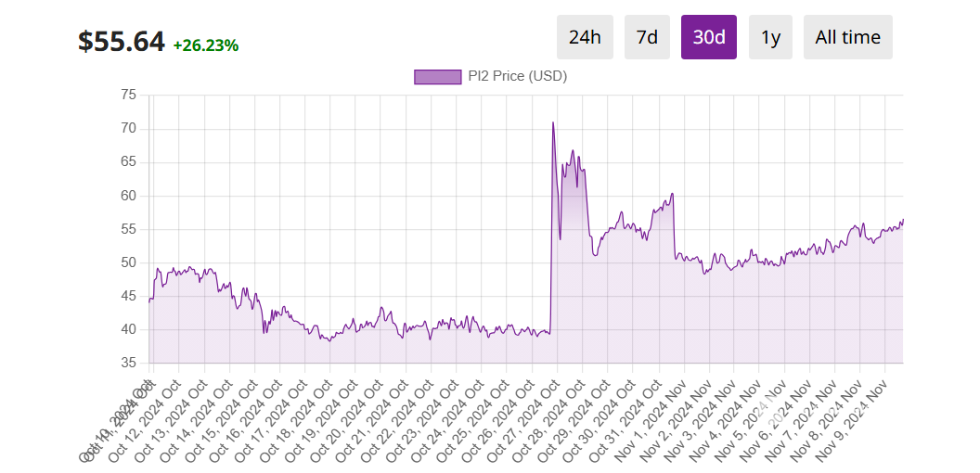Click the 35 y-axis tick label
This screenshot has width=980, height=473.
point(128,363)
